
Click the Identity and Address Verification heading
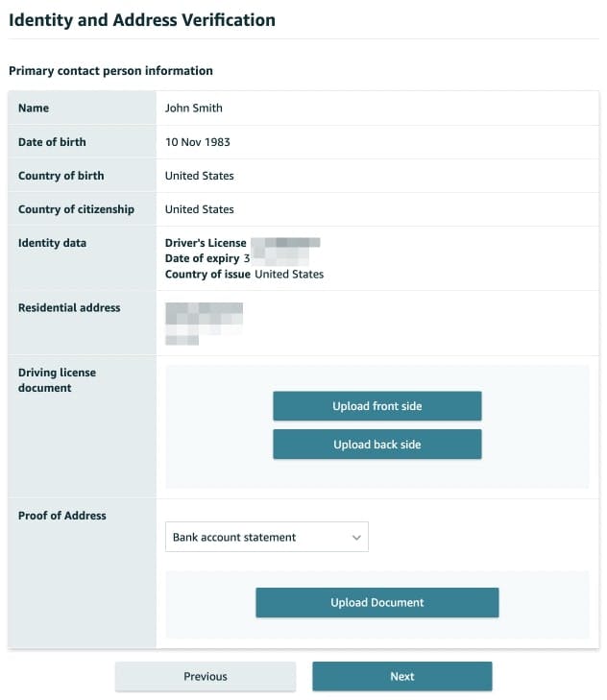click(142, 19)
